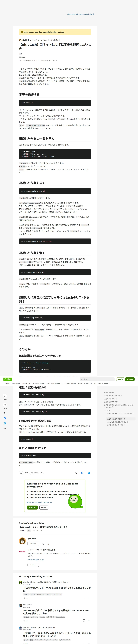This screenshot has width=138, height=644.
Task: Open @chihiro's X profile icon
Action: pyautogui.click(x=43, y=544)
